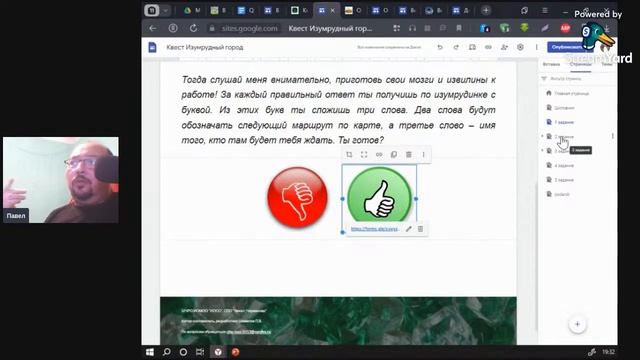Viewport: 640px width, 360px height.
Task: Open the Settings gear in Sites header
Action: tap(520, 47)
